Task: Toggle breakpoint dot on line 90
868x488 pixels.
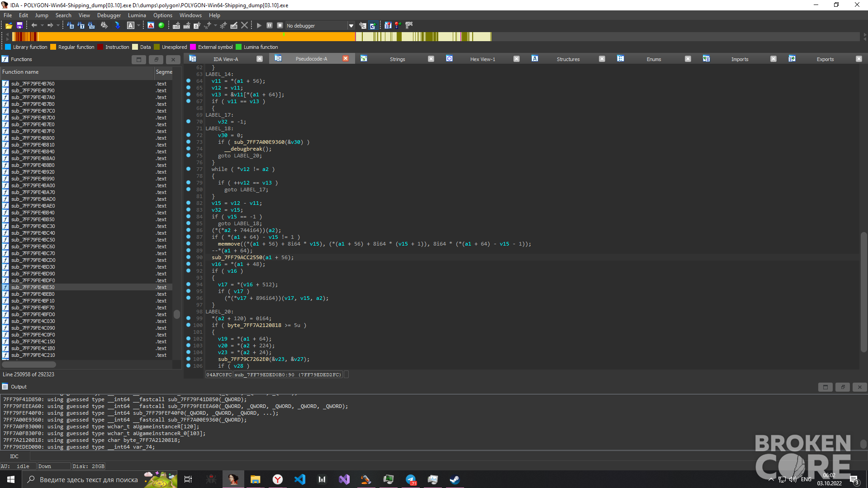Action: tap(188, 257)
